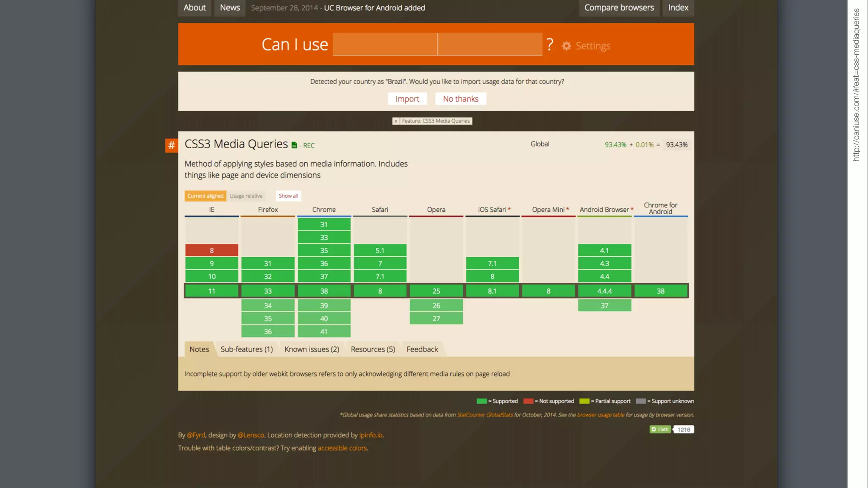This screenshot has height=488, width=868.
Task: Click the yellow Partial support legend swatch
Action: 584,401
